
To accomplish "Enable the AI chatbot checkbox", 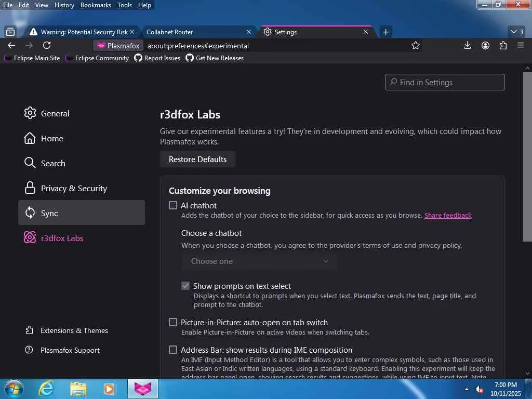I will [173, 205].
